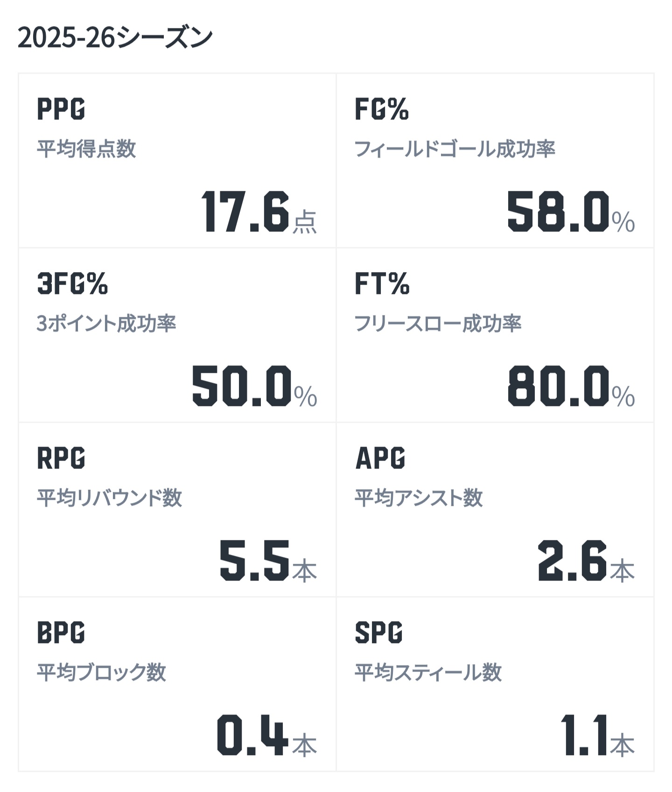The image size is (672, 792).
Task: Click the 平均スティール数 description text
Action: [428, 673]
